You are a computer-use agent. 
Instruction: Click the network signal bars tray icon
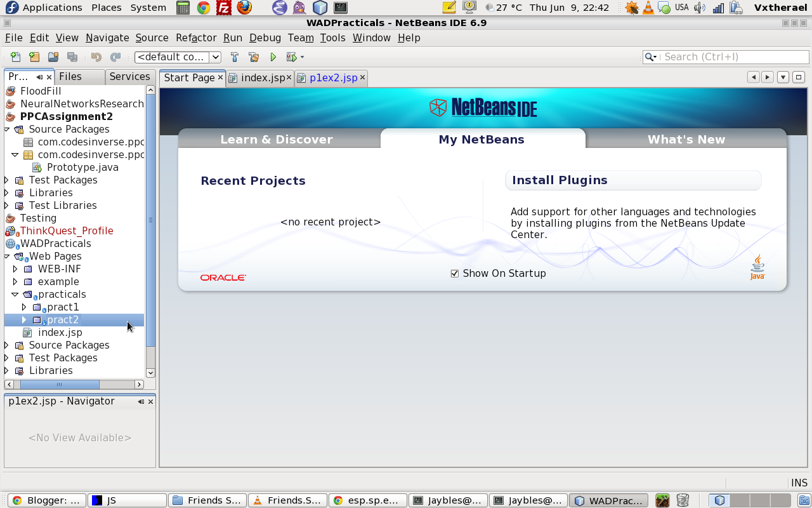tap(718, 8)
